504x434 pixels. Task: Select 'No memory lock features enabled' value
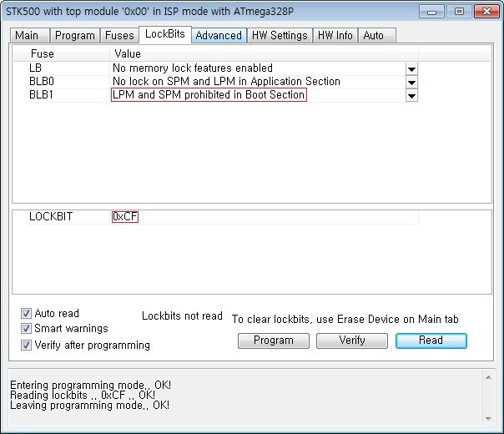click(x=193, y=68)
